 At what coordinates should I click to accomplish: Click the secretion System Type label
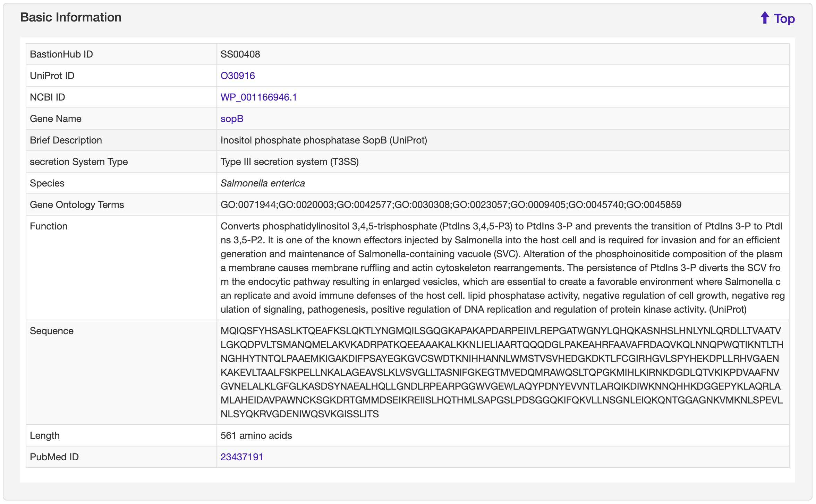(79, 162)
